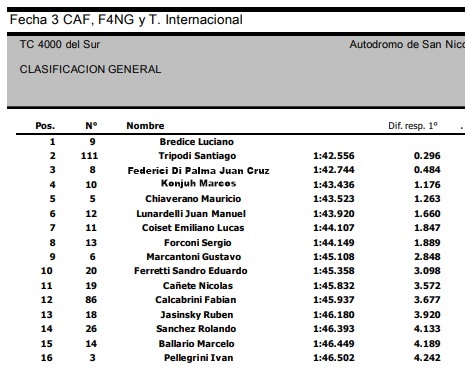Viewport: 465px width, 383px height.
Task: Select the name 'Sanchez Rolando'
Action: [196, 329]
